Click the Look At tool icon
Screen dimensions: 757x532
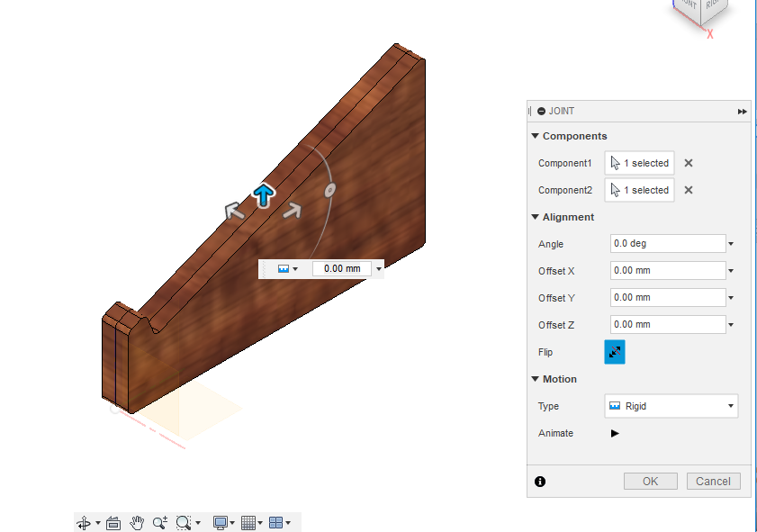(x=113, y=523)
